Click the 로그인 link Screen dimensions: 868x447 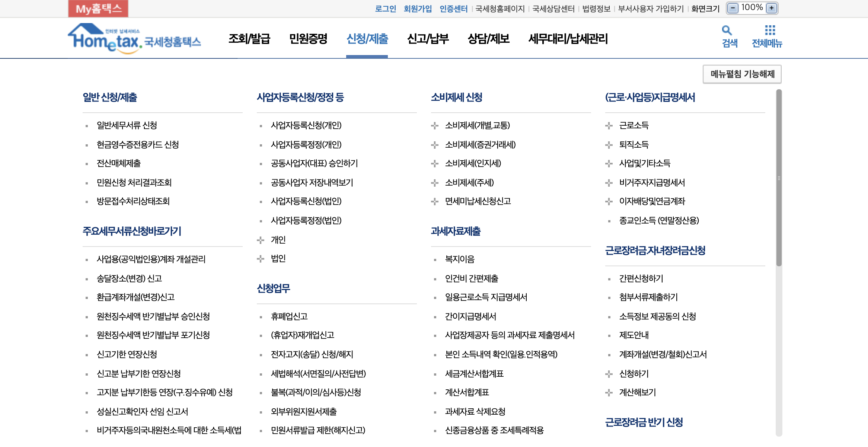point(385,9)
